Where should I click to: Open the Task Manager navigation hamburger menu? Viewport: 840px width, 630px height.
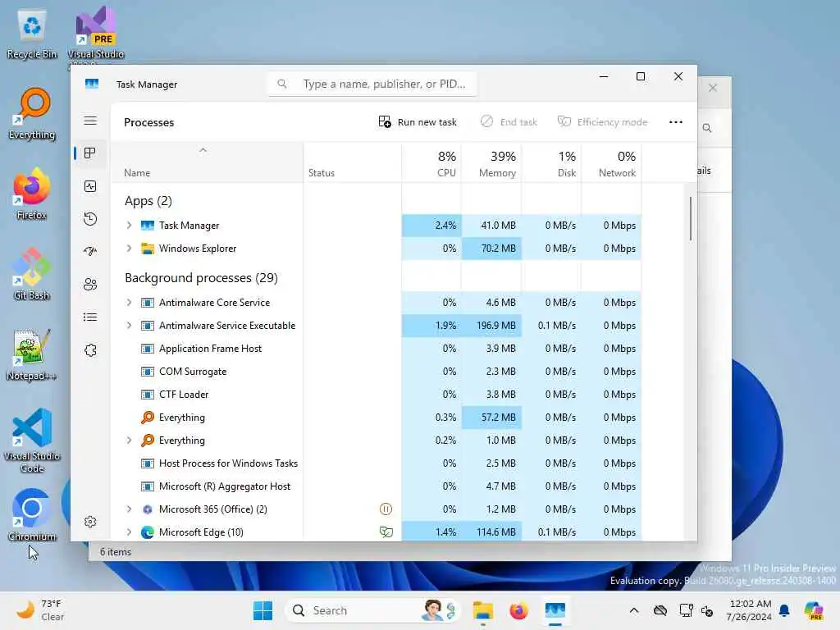pos(90,121)
